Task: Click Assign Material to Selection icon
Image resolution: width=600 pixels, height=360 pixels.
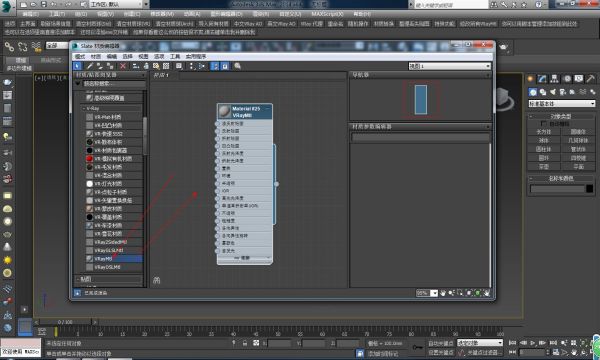Action: point(109,66)
